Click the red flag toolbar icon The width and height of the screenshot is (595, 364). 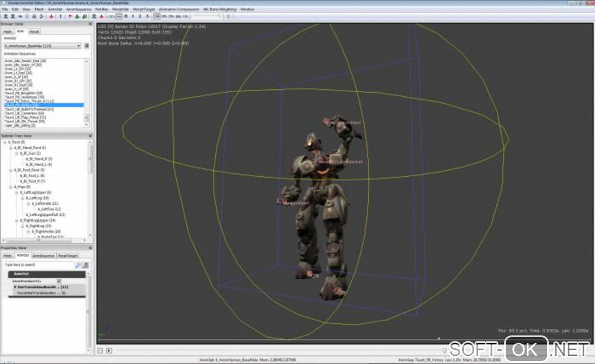70,16
